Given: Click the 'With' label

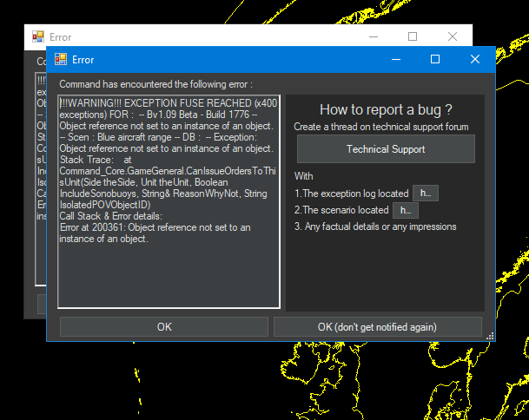Looking at the screenshot, I should click(304, 176).
